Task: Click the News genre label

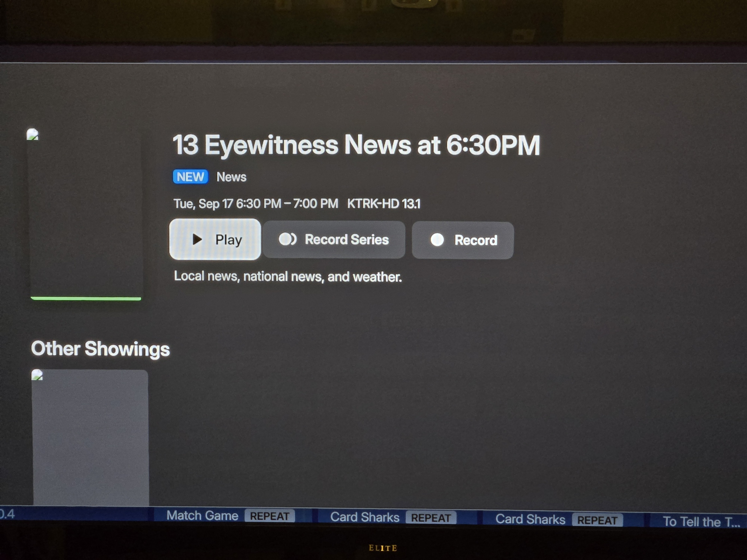Action: 231,177
